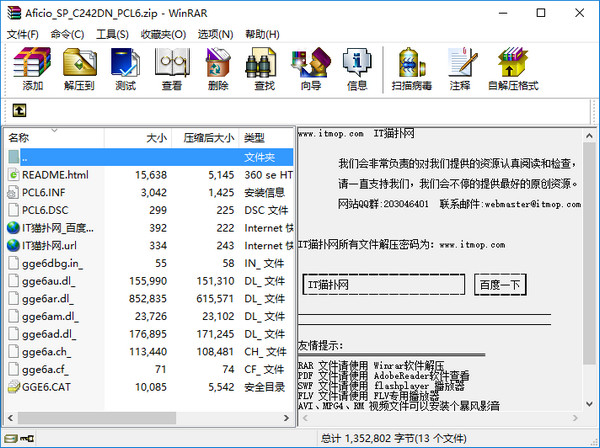Viewport: 600px width, 448px height.
Task: Click the key icon in status bar
Action: coord(27,438)
